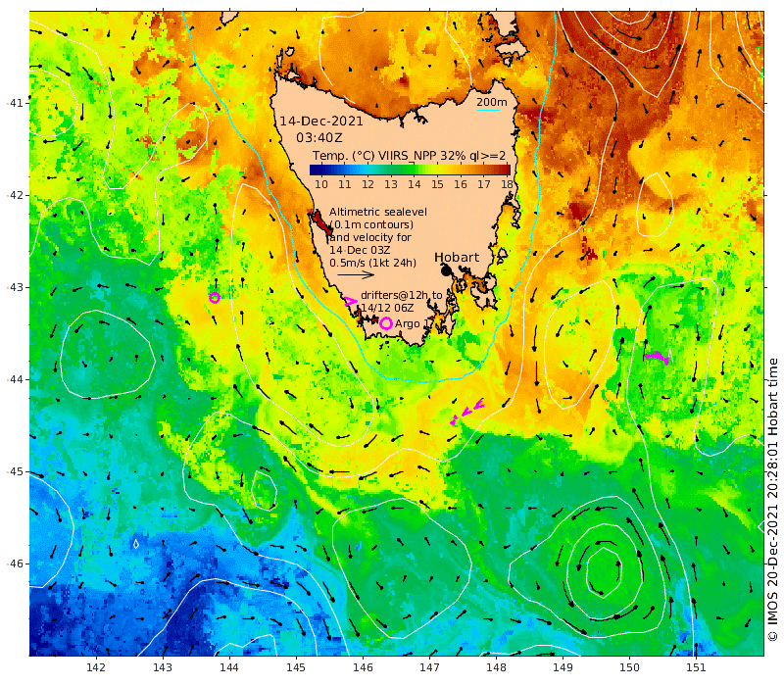This screenshot has height=686, width=784.
Task: Click the '0.5m/s (1kt 24h)' scale text
Action: coord(372,263)
